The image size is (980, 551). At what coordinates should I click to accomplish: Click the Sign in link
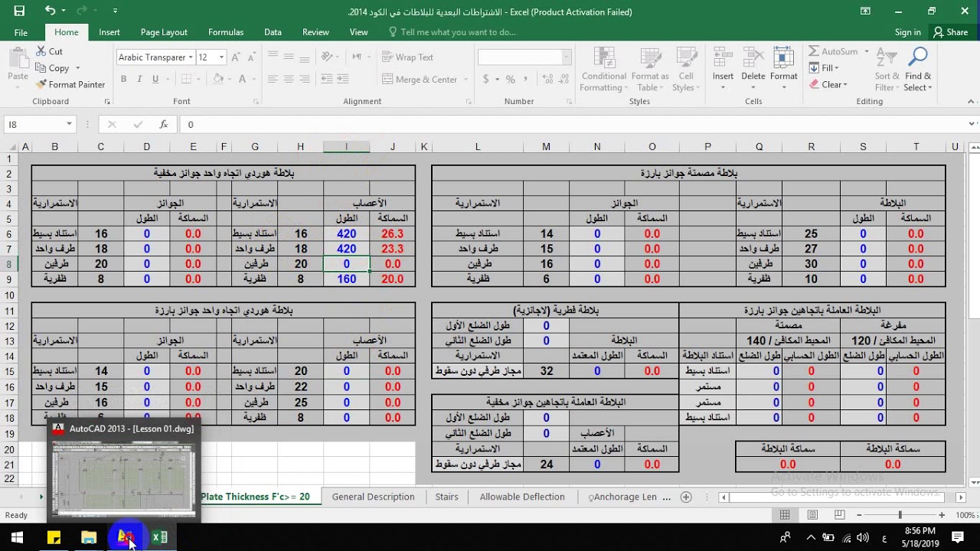pyautogui.click(x=908, y=32)
